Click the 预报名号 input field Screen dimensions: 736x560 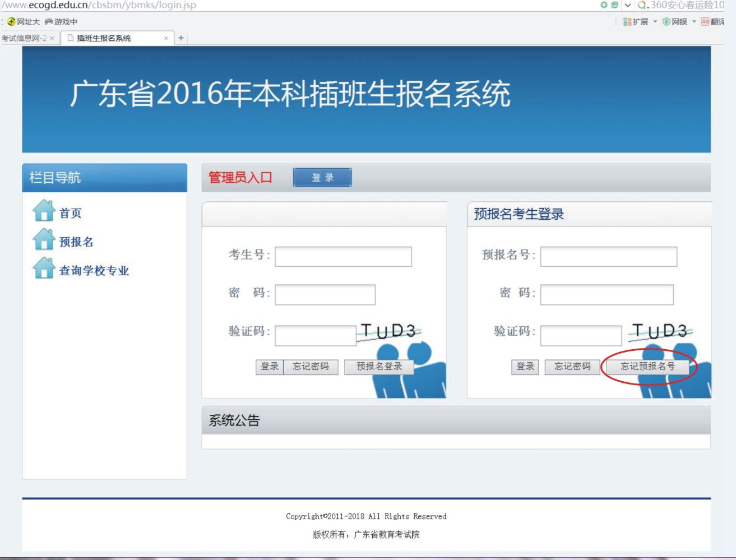pyautogui.click(x=608, y=257)
